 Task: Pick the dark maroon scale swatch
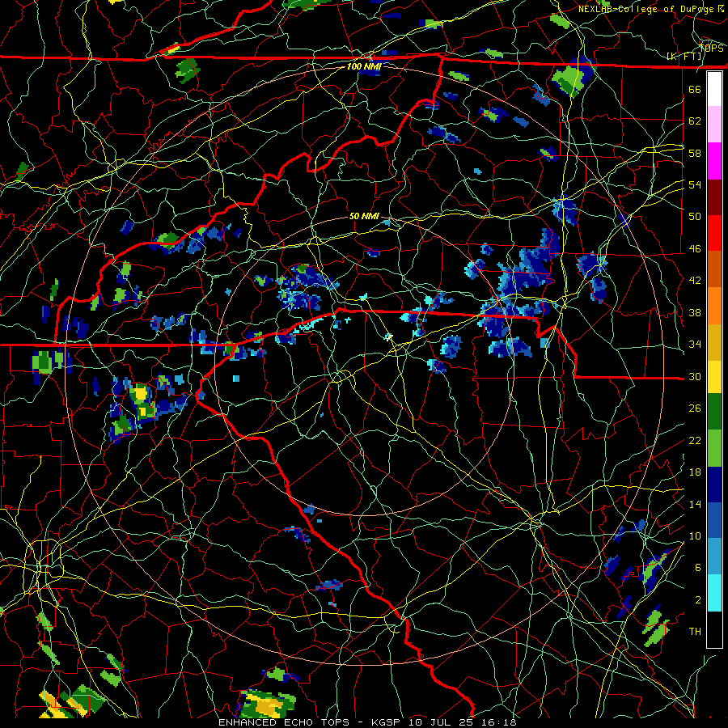[714, 197]
